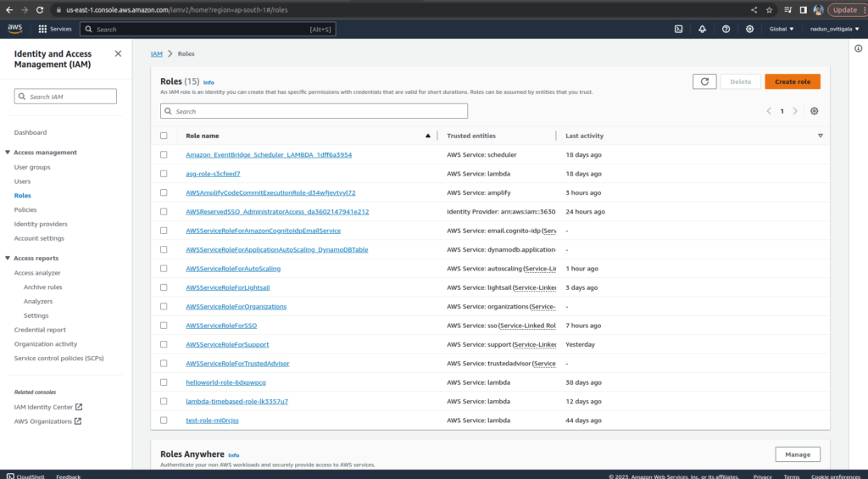This screenshot has width=868, height=479.
Task: Click the Feedback footer link
Action: pos(68,476)
